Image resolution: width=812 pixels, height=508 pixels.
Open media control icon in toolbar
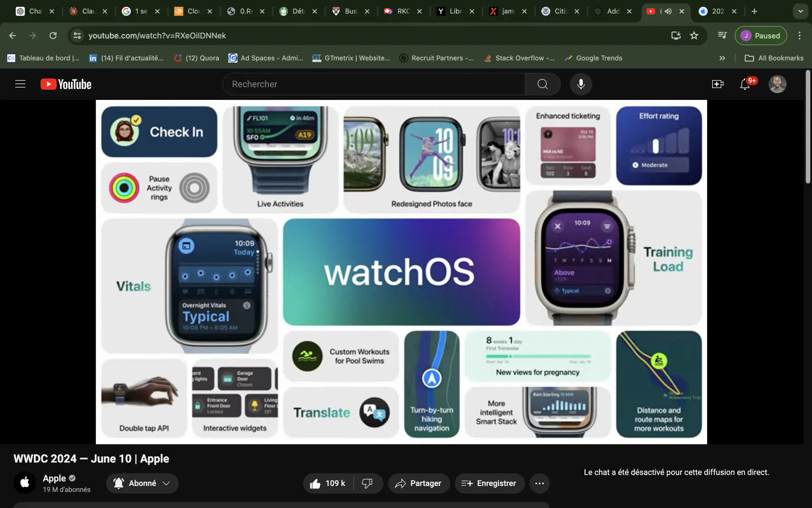coord(722,36)
